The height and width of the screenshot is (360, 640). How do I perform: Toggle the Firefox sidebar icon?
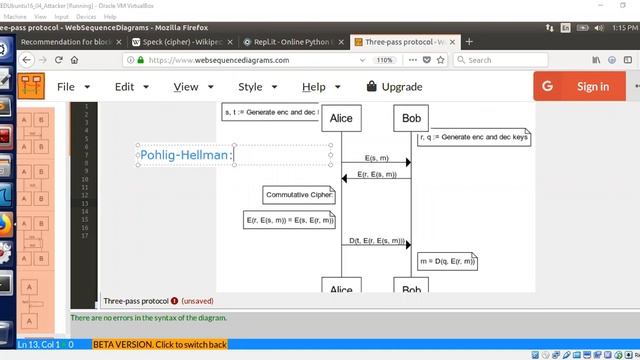[x=628, y=60]
